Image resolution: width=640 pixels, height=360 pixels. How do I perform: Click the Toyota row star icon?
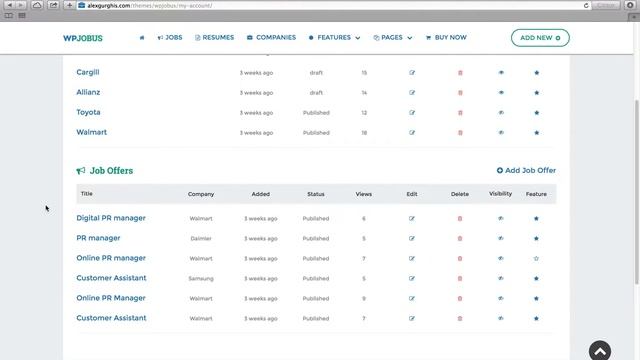coord(536,113)
